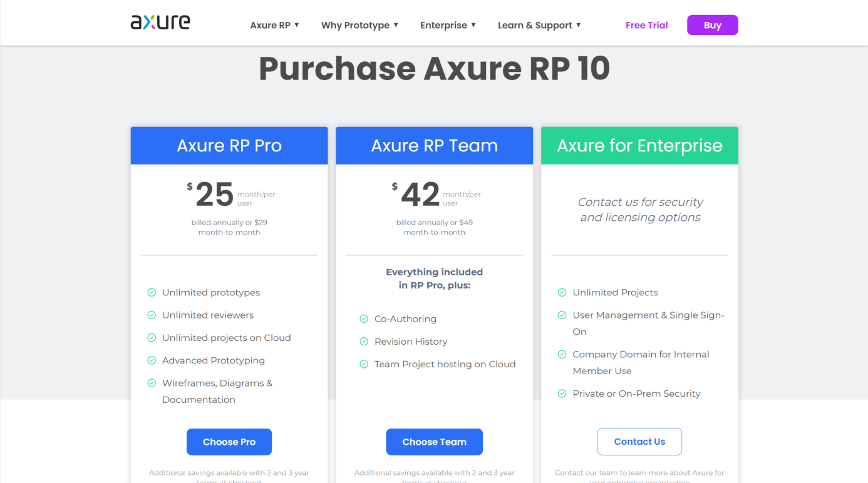Image resolution: width=868 pixels, height=483 pixels.
Task: Click the checkmark beside Unlimited projects on Cloud
Action: (x=152, y=337)
